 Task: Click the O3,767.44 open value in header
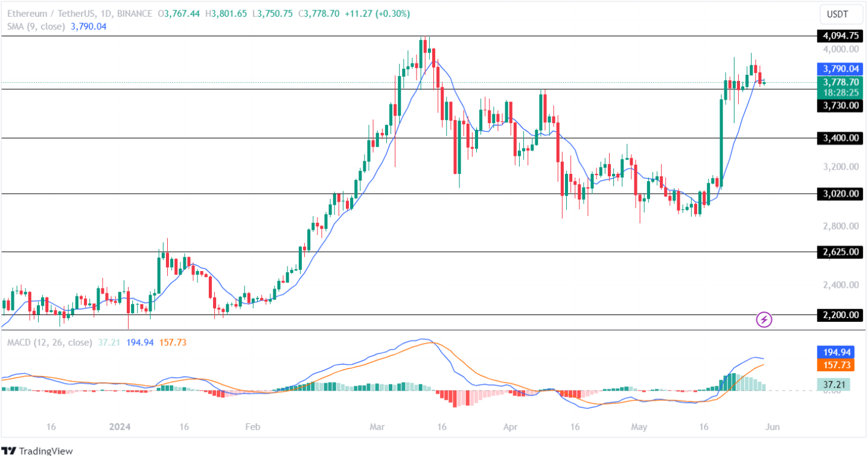(177, 13)
